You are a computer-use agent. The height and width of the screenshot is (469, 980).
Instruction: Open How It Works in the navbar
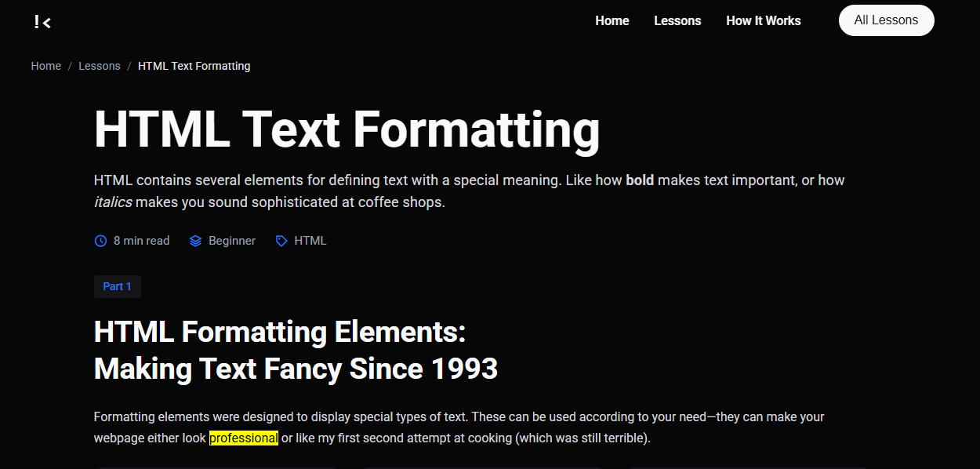(763, 21)
